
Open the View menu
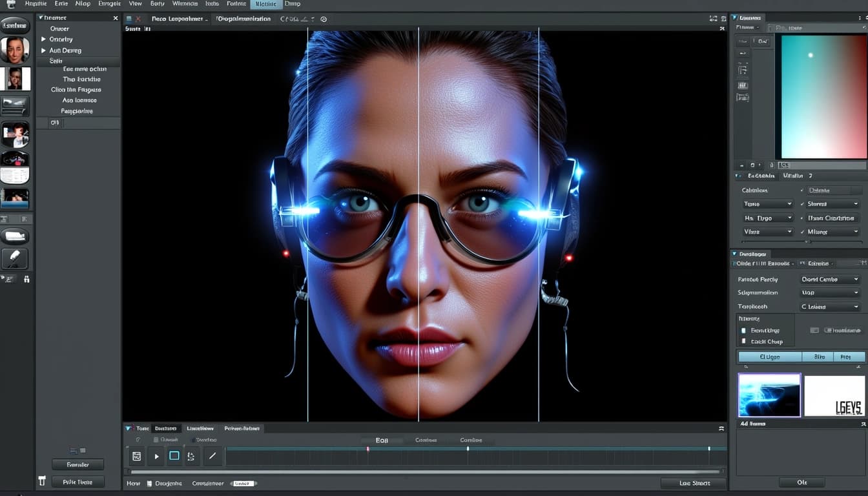click(135, 4)
